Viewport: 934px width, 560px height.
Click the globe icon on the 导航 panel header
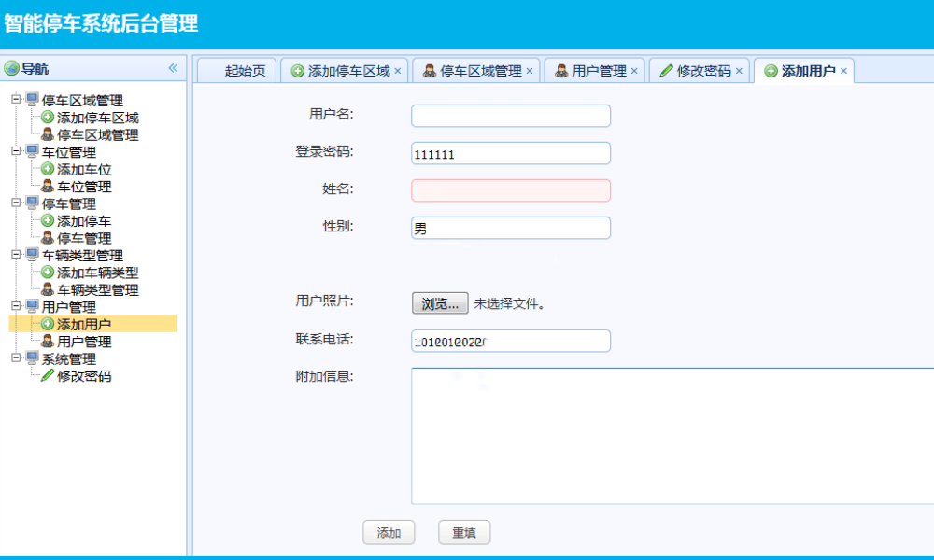(11, 66)
